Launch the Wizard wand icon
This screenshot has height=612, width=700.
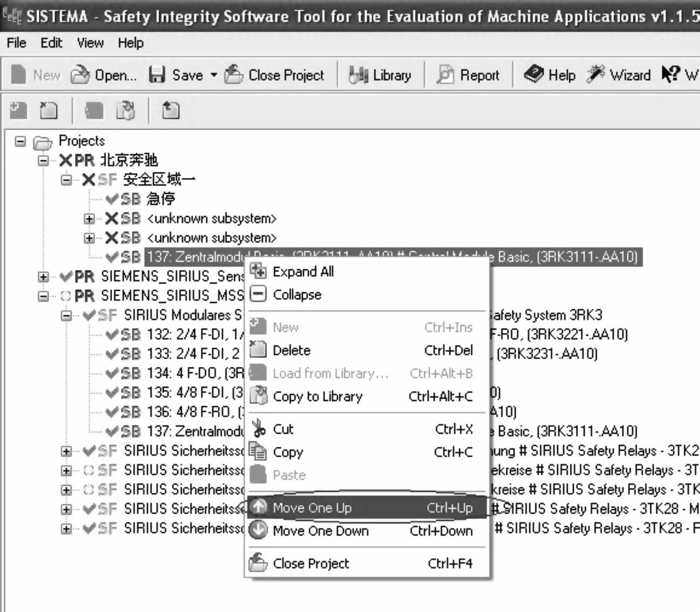pos(596,74)
